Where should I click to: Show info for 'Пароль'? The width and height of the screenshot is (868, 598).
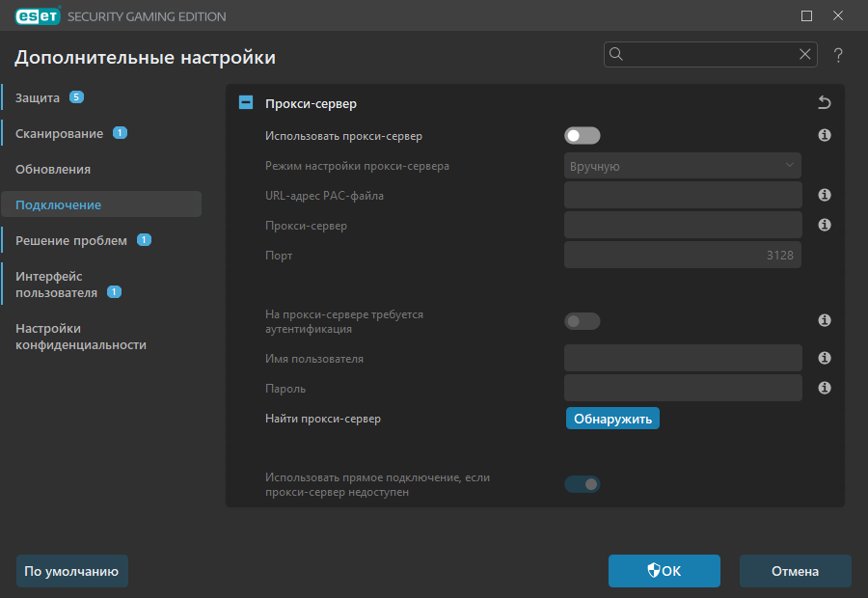[x=825, y=388]
